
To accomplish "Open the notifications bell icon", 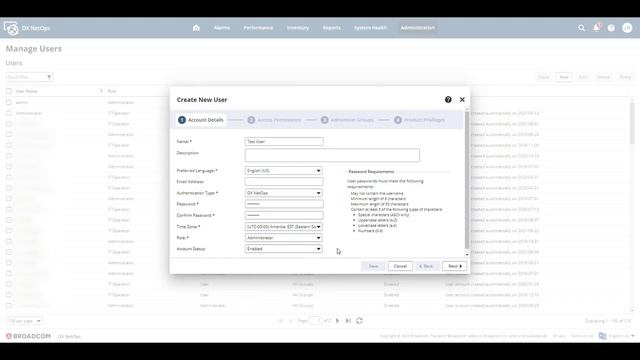I will pyautogui.click(x=596, y=28).
